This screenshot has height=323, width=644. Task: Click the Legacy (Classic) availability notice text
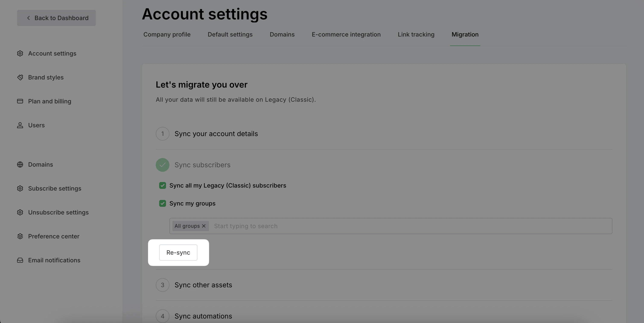click(x=236, y=100)
